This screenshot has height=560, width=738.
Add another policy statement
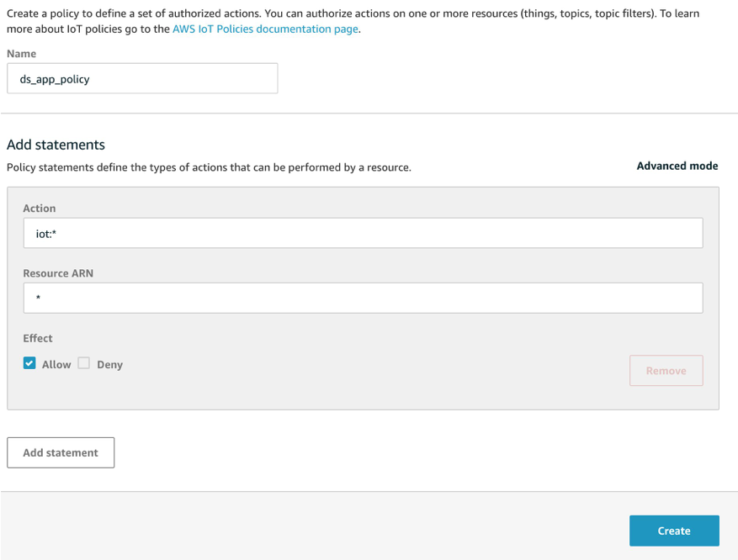[x=60, y=452]
